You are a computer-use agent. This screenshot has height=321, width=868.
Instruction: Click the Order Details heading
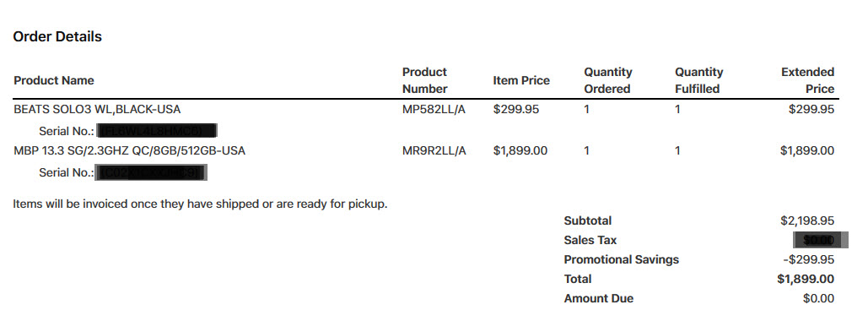coord(57,36)
